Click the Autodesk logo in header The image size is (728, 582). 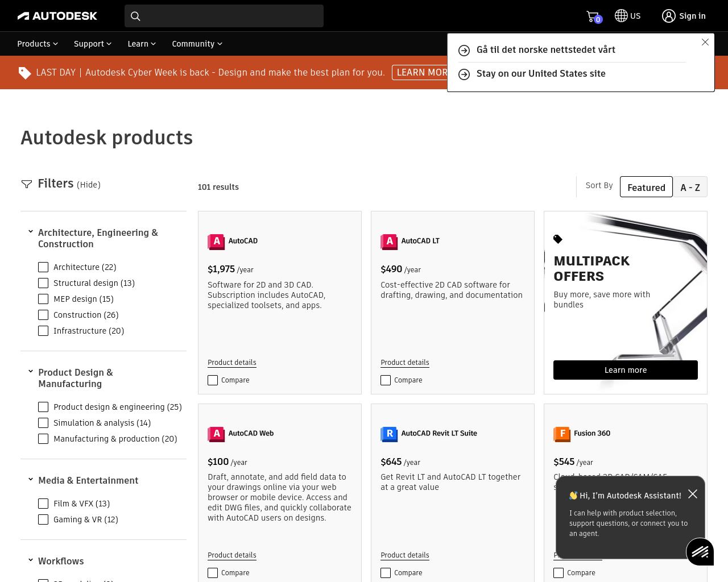(x=57, y=16)
